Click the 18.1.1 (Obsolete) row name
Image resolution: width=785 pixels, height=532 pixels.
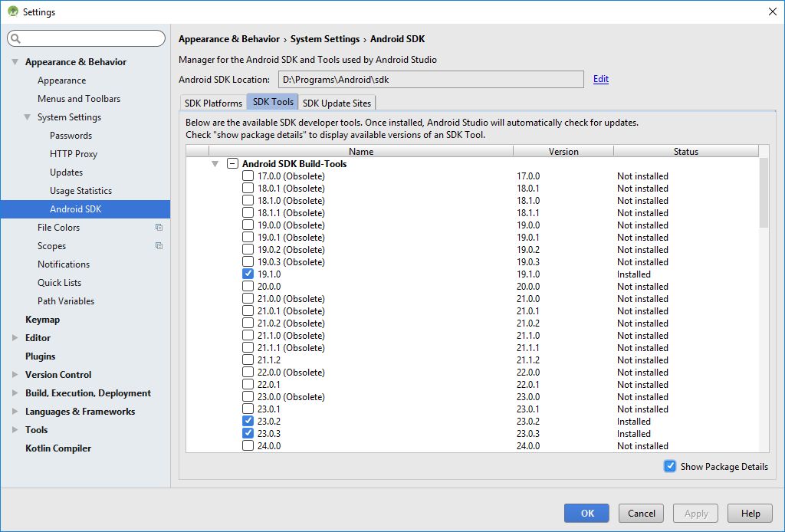coord(291,212)
